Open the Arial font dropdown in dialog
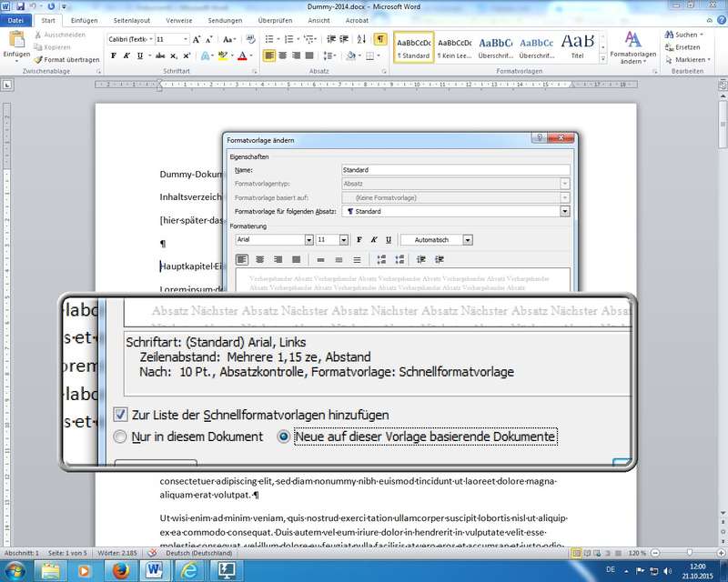Image resolution: width=728 pixels, height=582 pixels. [308, 240]
